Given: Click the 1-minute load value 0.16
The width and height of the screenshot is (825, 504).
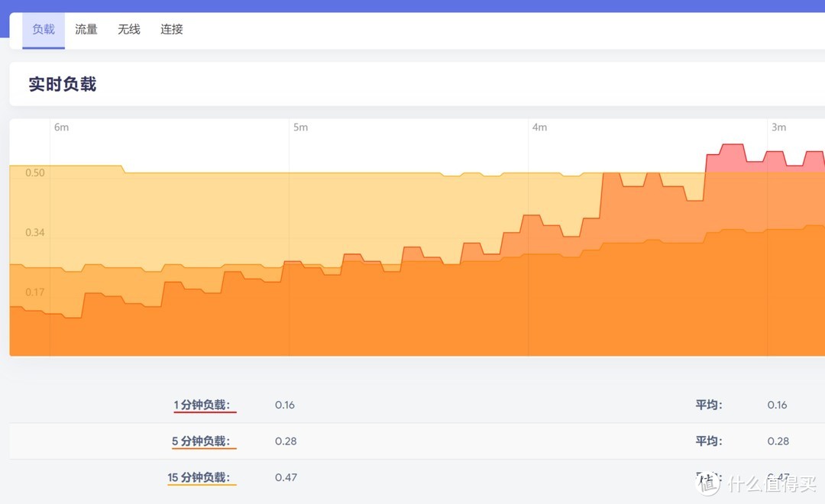Looking at the screenshot, I should point(285,405).
